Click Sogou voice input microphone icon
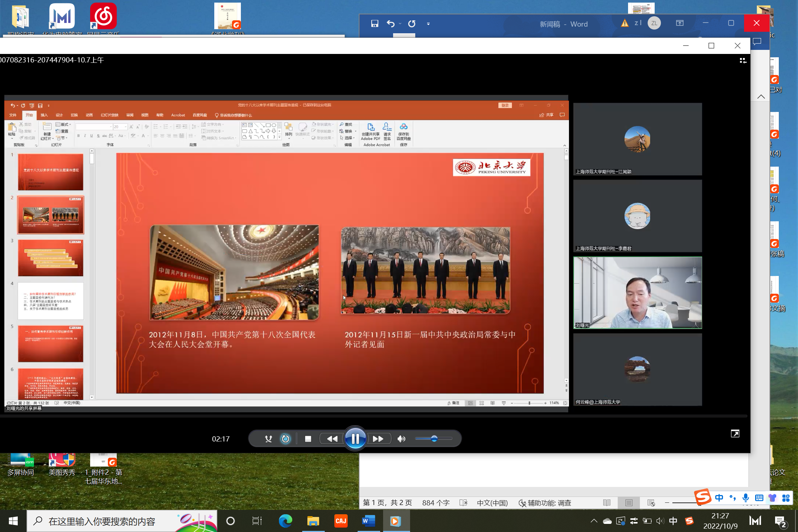Viewport: 798px width, 532px height. point(746,498)
